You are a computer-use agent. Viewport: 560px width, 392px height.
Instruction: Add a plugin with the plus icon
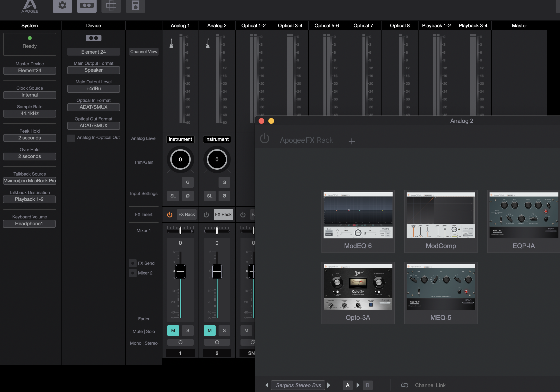pyautogui.click(x=351, y=141)
